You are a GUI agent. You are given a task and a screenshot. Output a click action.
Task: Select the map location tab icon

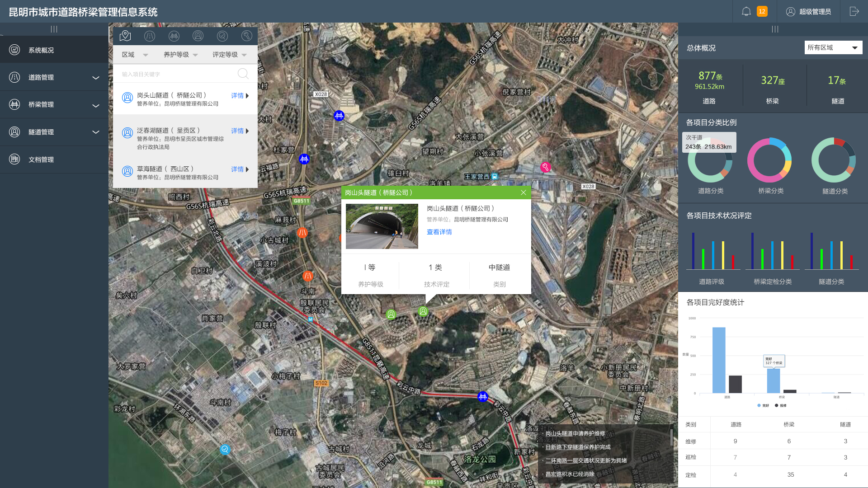125,36
